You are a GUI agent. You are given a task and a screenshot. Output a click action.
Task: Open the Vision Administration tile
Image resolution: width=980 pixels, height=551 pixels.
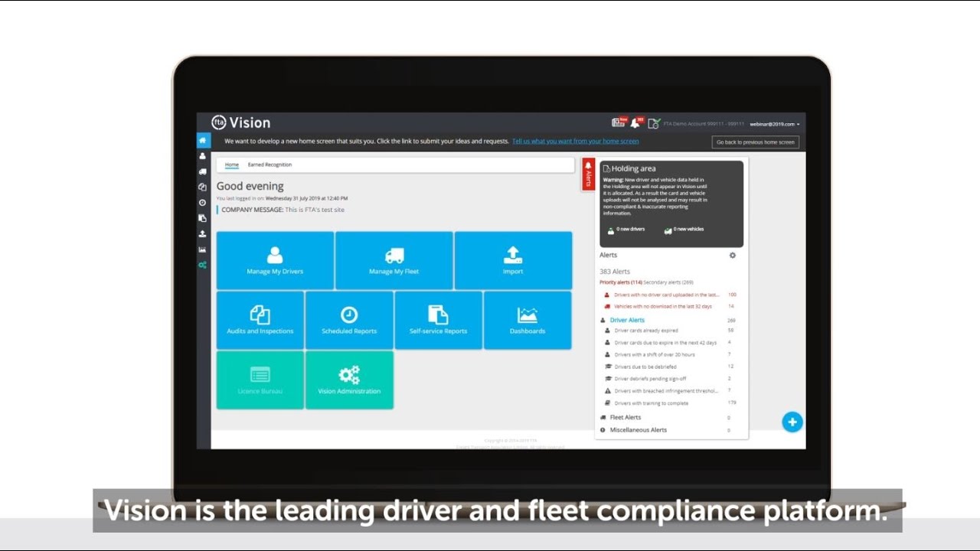point(349,380)
